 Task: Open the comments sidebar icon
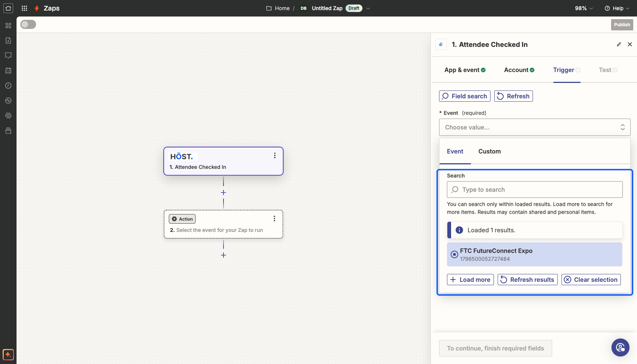click(8, 56)
